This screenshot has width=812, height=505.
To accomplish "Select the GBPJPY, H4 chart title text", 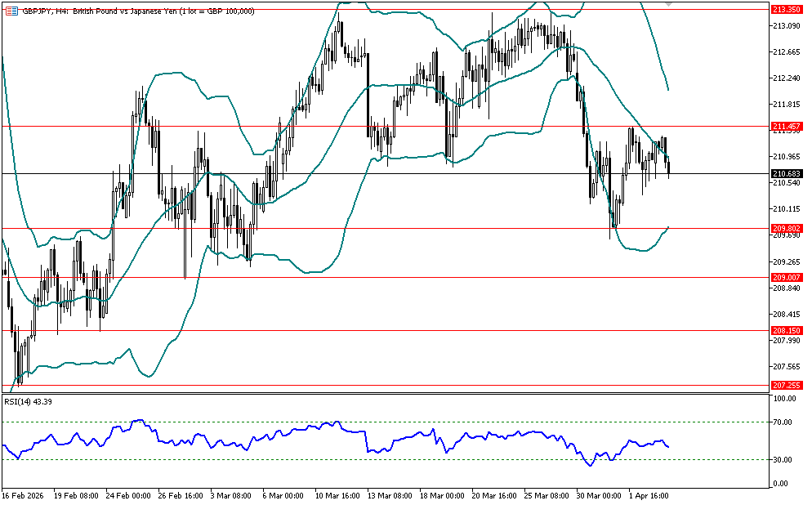I will [x=47, y=11].
